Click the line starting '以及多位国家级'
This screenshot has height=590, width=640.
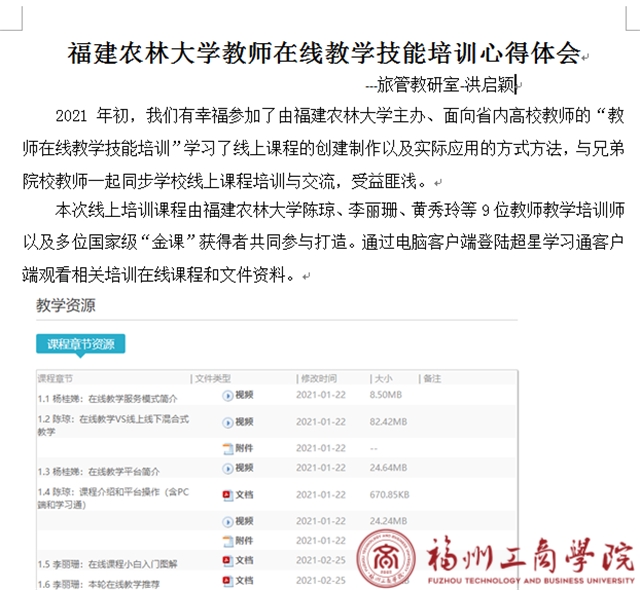[x=323, y=242]
